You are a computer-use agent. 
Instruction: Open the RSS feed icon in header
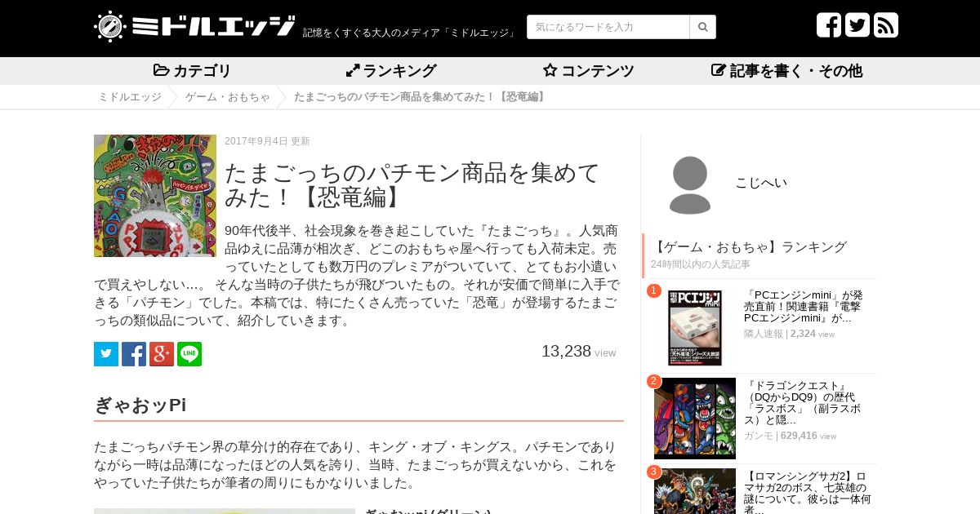[886, 25]
